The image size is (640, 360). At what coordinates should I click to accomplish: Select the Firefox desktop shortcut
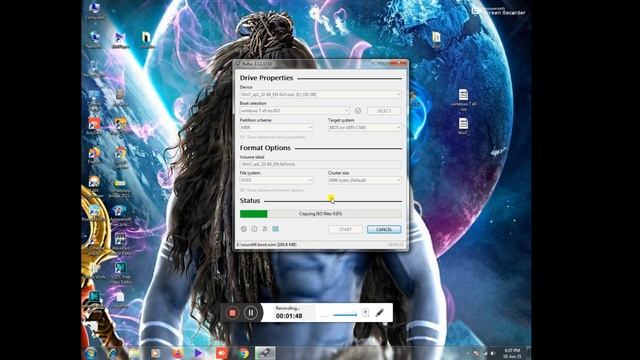pyautogui.click(x=94, y=156)
